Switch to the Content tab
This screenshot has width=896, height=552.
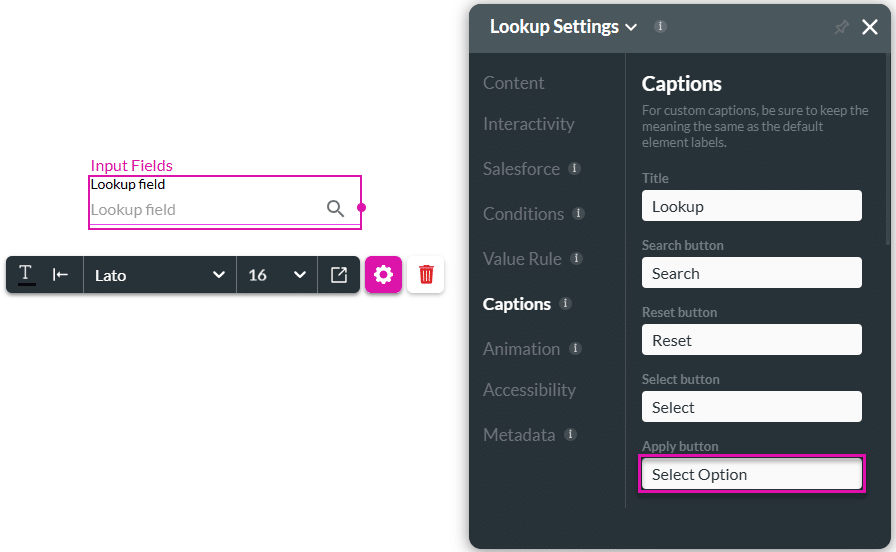point(514,83)
